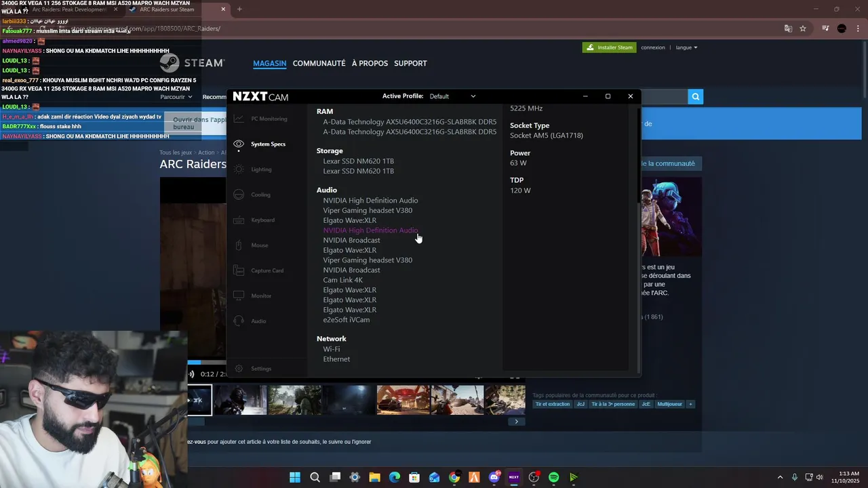Click the plus button after the tags
Image resolution: width=868 pixels, height=488 pixels.
[x=690, y=405]
